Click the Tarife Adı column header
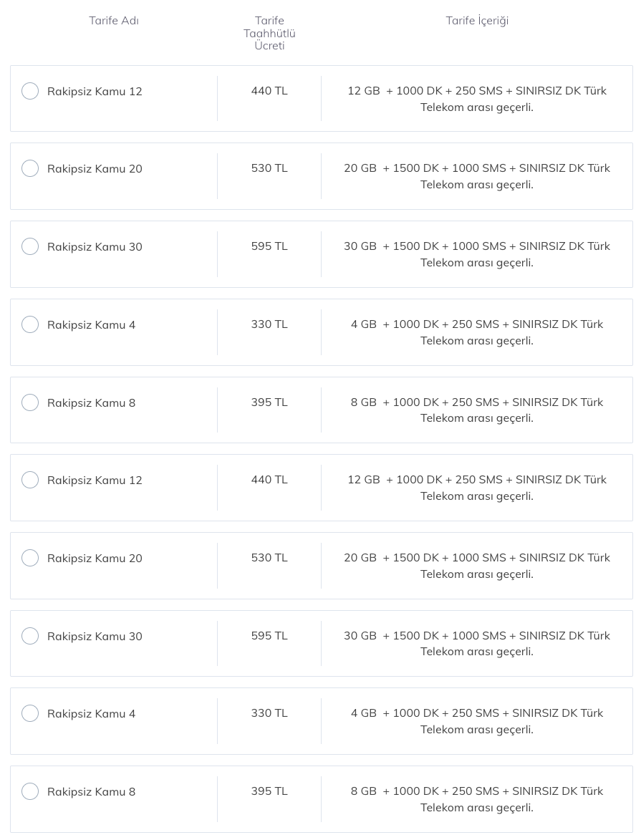The image size is (641, 840). 114,21
